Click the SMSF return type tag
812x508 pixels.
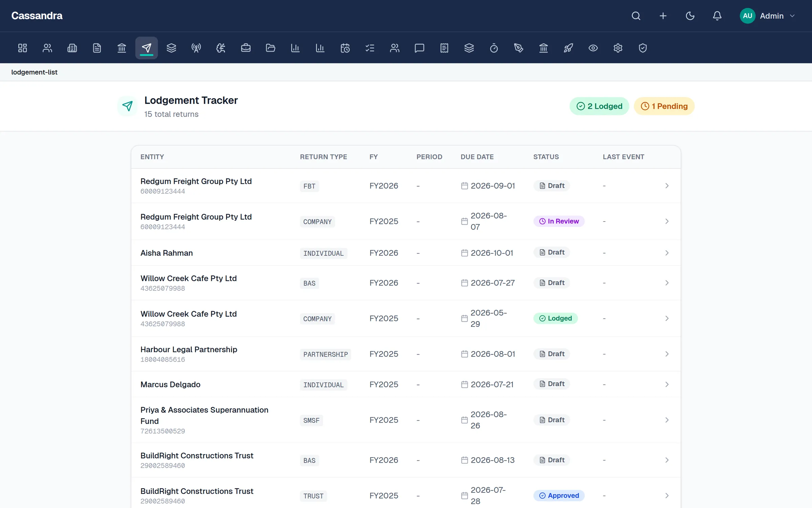[x=311, y=420]
